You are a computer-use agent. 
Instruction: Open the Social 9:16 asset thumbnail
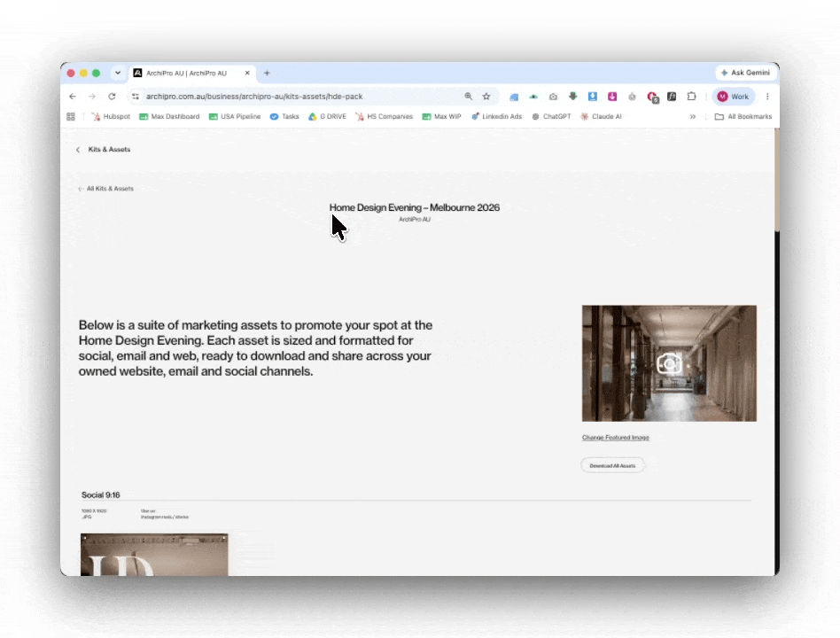coord(154,555)
